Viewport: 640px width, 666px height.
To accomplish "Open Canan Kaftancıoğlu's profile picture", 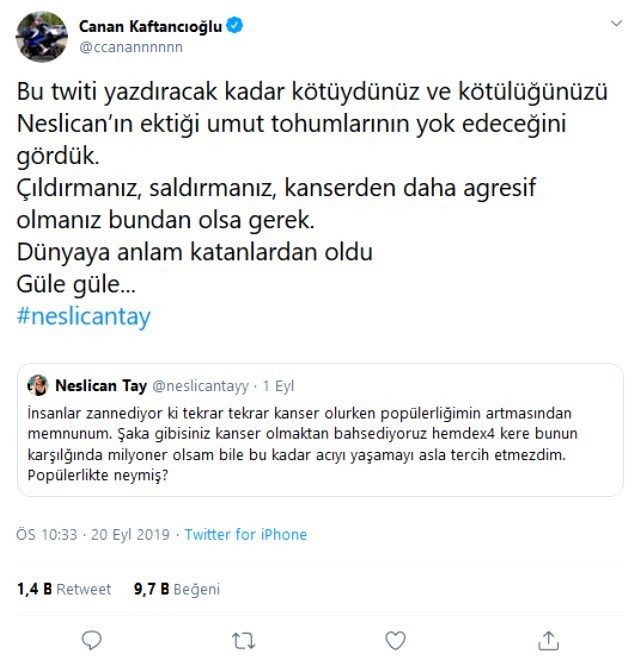I will click(42, 35).
